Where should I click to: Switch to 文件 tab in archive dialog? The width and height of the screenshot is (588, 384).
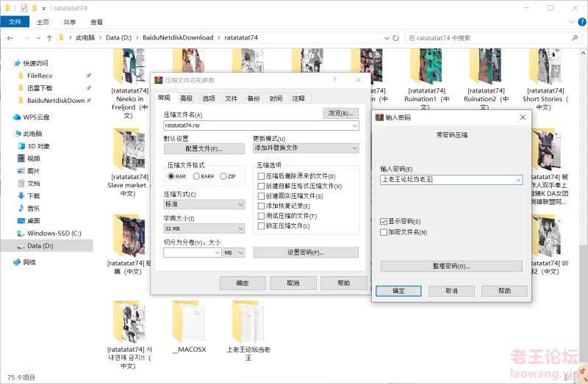(x=232, y=98)
